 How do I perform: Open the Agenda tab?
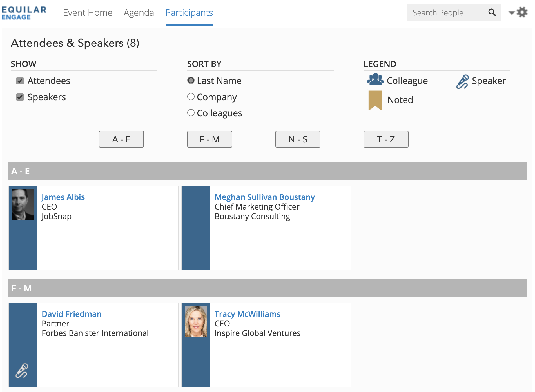point(139,13)
